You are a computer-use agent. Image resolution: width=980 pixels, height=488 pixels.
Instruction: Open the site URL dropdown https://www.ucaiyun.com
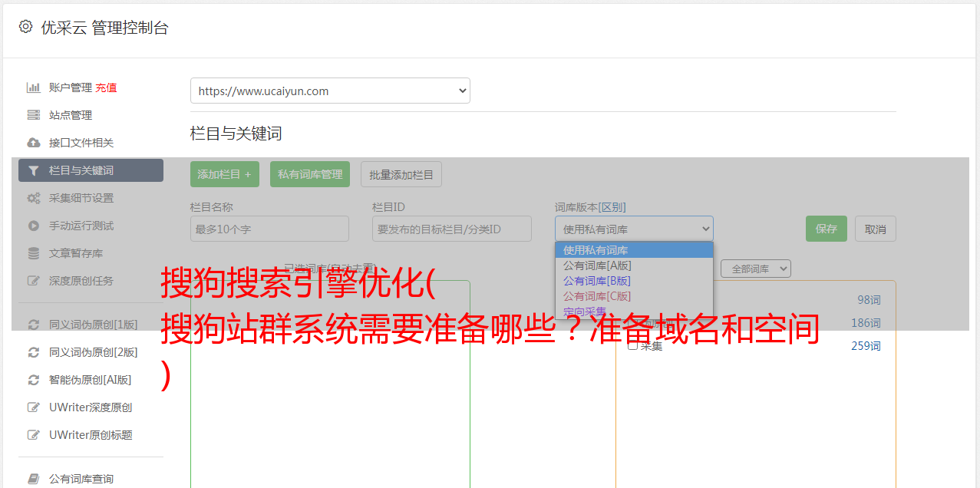[330, 91]
